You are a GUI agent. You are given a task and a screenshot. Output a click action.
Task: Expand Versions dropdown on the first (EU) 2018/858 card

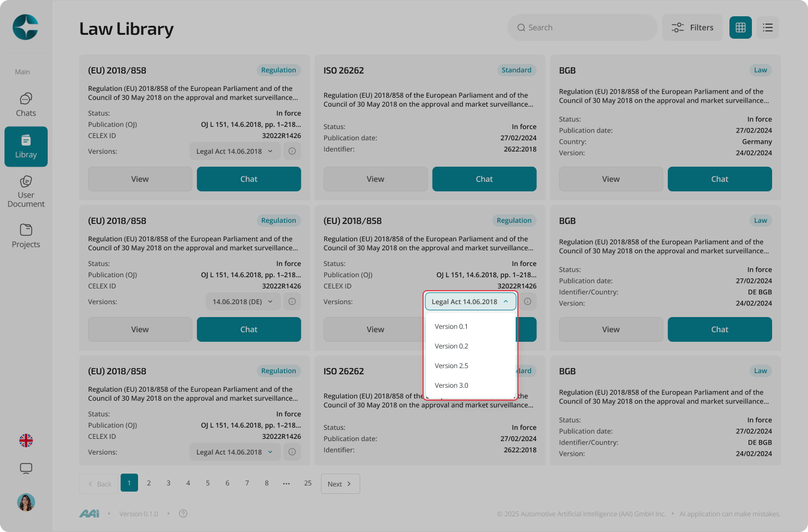pyautogui.click(x=235, y=151)
